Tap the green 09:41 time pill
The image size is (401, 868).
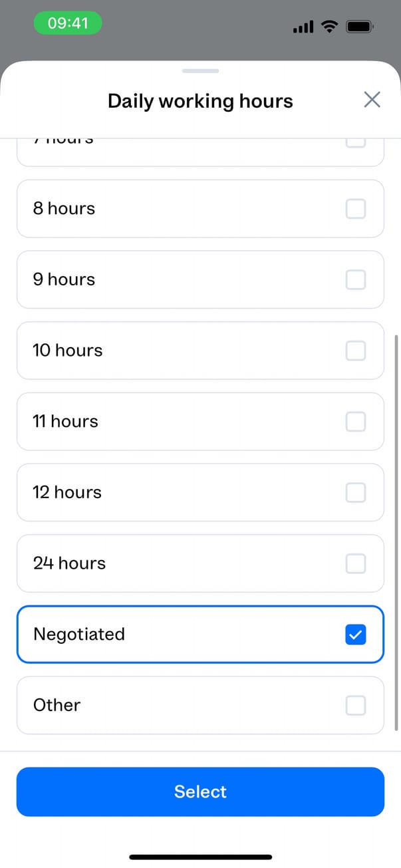click(68, 24)
